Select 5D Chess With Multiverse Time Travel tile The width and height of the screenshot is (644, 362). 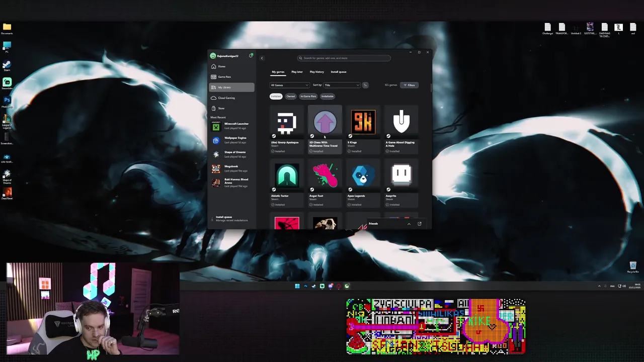(325, 130)
